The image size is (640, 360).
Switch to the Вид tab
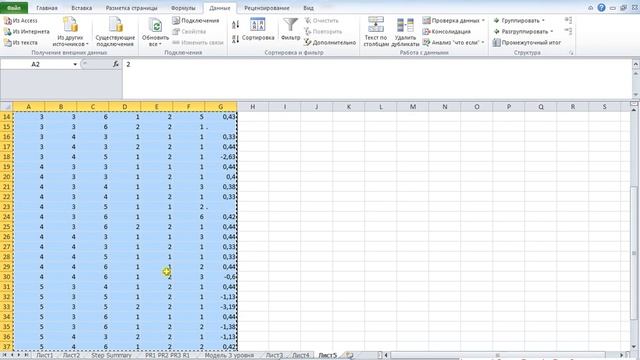(x=309, y=8)
